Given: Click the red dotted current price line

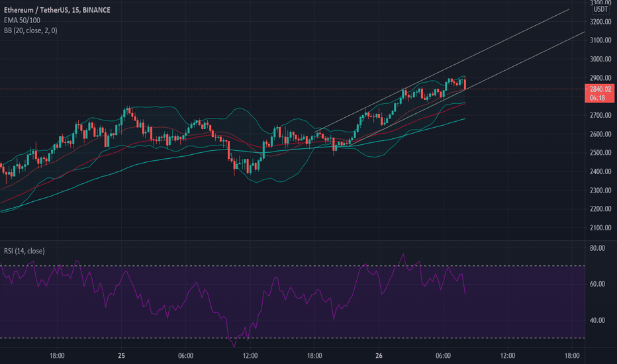Looking at the screenshot, I should coord(293,89).
